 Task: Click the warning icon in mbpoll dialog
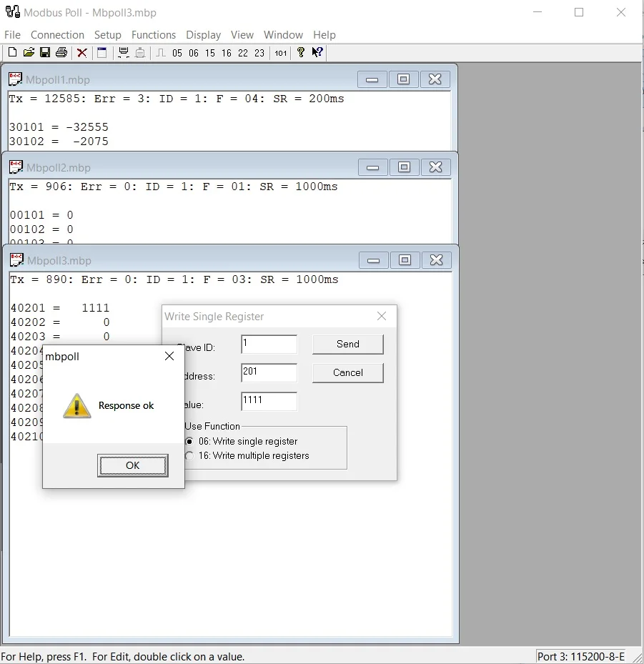[76, 406]
